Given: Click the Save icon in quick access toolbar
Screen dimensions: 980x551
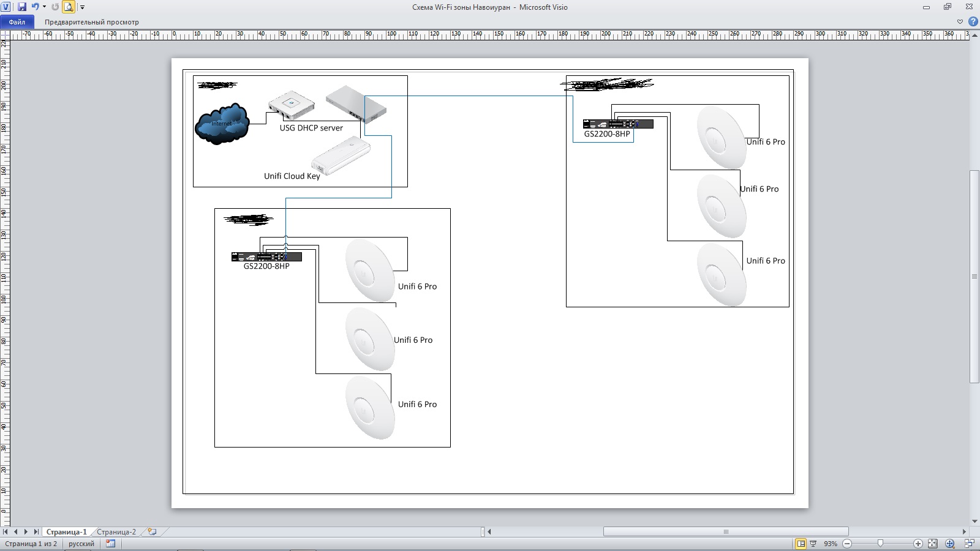Looking at the screenshot, I should click(x=22, y=7).
